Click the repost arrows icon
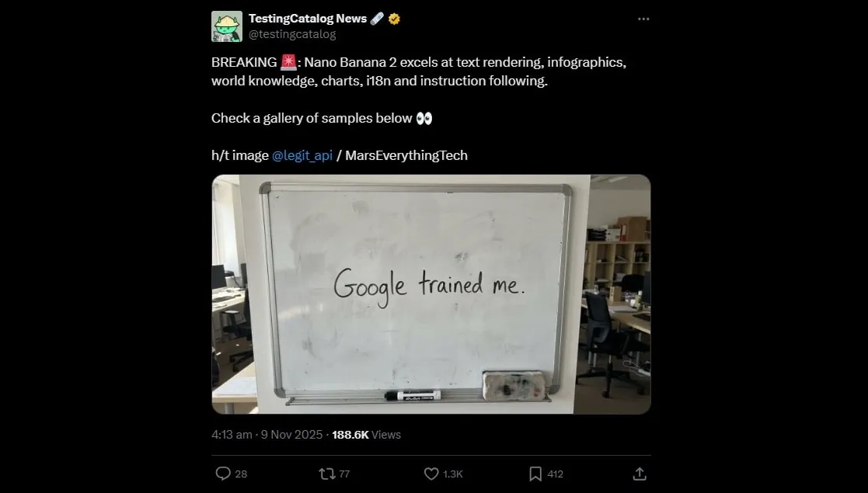868x493 pixels. point(326,473)
